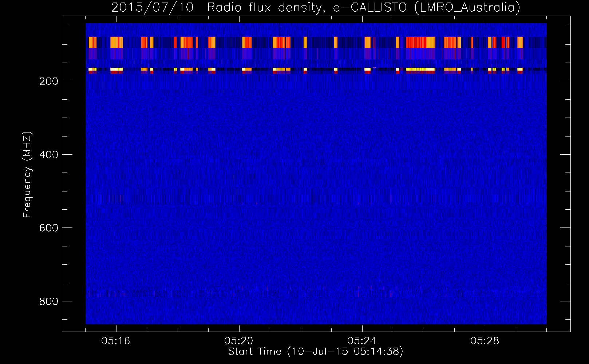The image size is (589, 364).
Task: Click the 'Frequency (MHZ)' axis label
Action: (x=27, y=175)
